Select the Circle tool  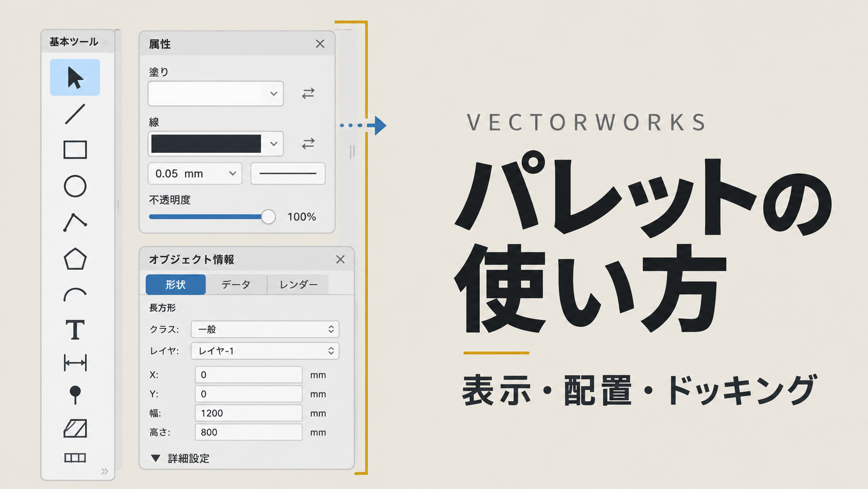75,186
